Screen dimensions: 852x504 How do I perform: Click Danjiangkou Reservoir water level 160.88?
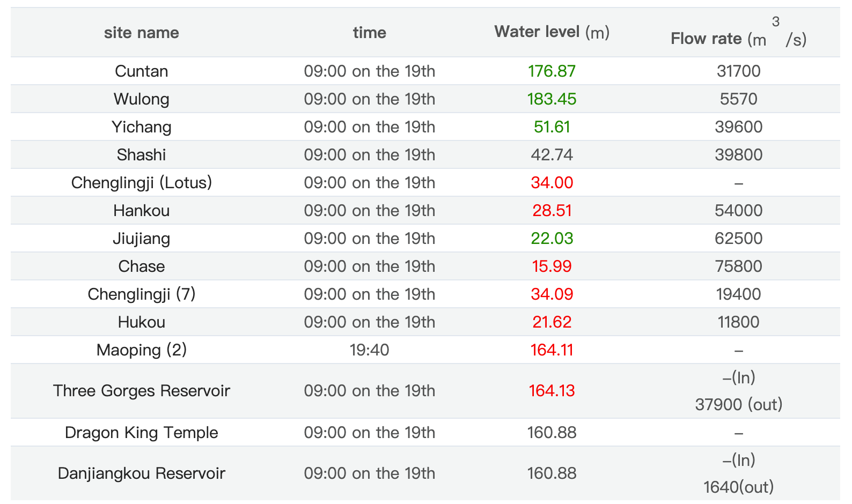[552, 473]
